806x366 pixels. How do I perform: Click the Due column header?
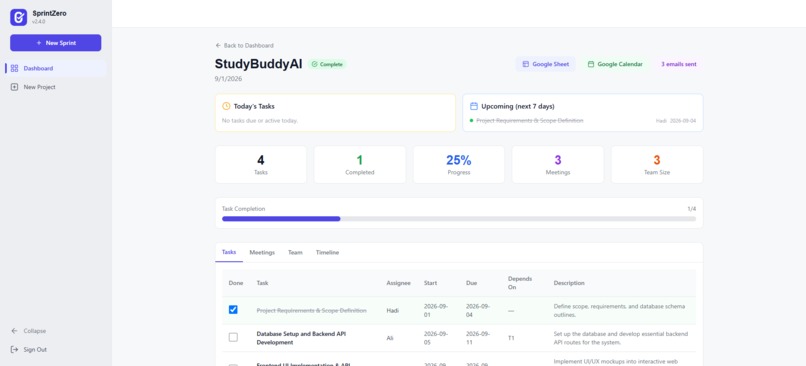tap(471, 283)
